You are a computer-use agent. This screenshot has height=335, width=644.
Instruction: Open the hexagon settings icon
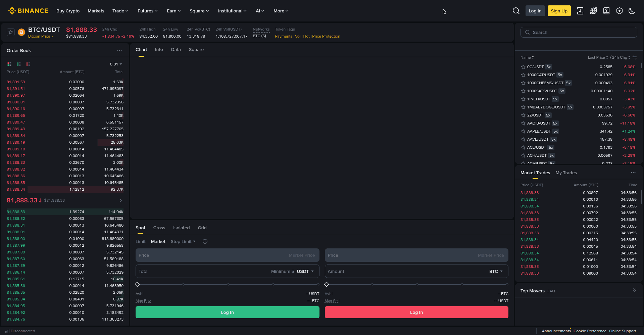[620, 11]
